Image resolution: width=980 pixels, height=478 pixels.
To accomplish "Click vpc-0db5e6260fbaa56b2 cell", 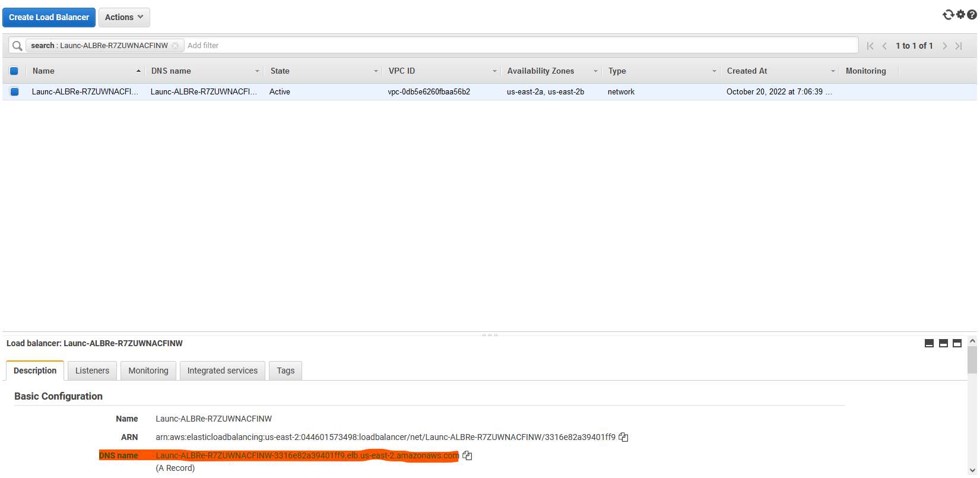I will coord(429,91).
